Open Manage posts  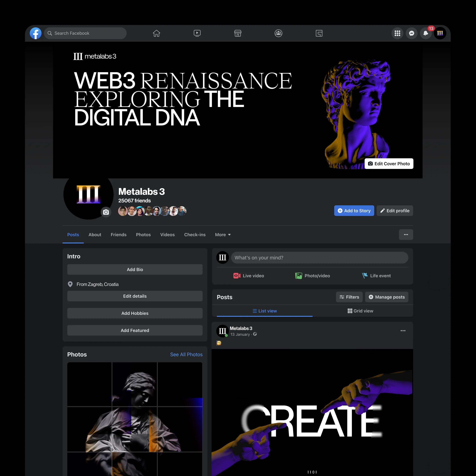[x=387, y=297]
